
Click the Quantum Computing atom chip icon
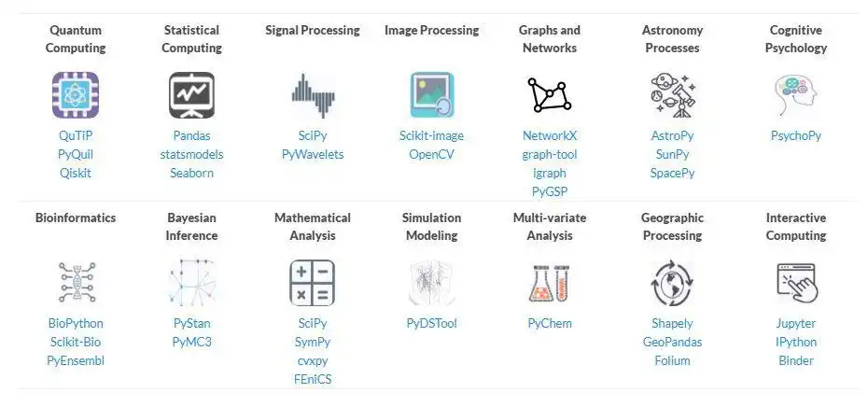[76, 95]
